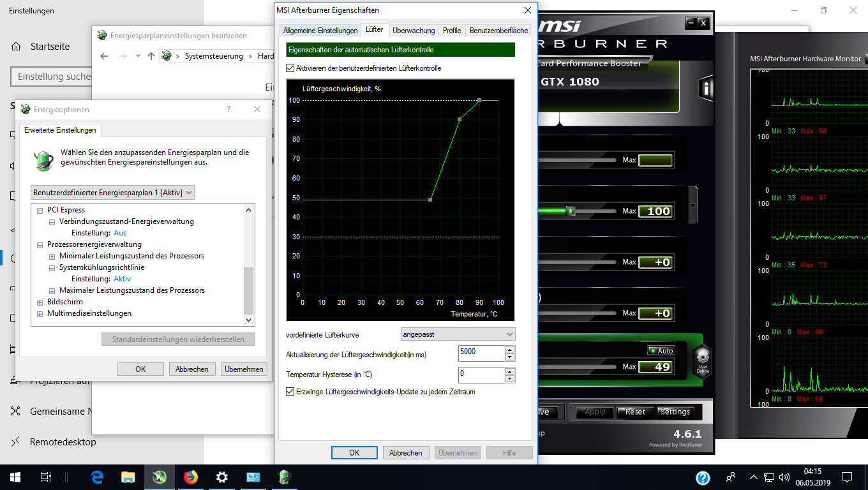
Task: Open the Action Center notification icon
Action: click(847, 477)
